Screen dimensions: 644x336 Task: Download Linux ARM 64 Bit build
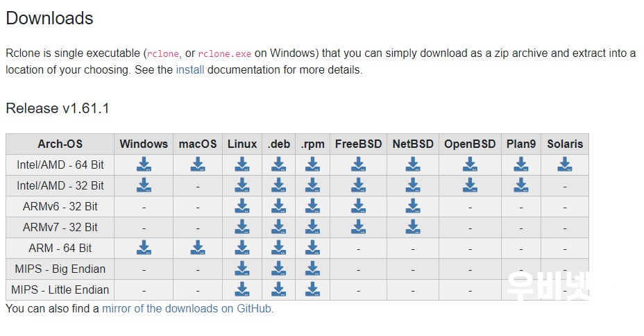pyautogui.click(x=242, y=248)
